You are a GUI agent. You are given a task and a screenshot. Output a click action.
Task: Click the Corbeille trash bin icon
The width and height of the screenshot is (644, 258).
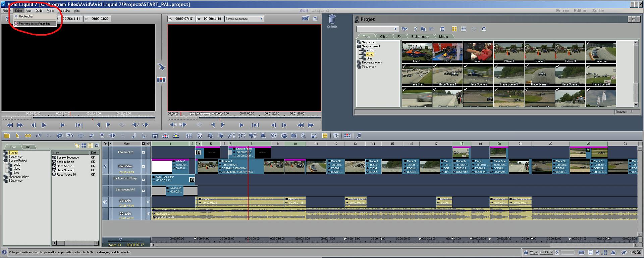tap(332, 19)
